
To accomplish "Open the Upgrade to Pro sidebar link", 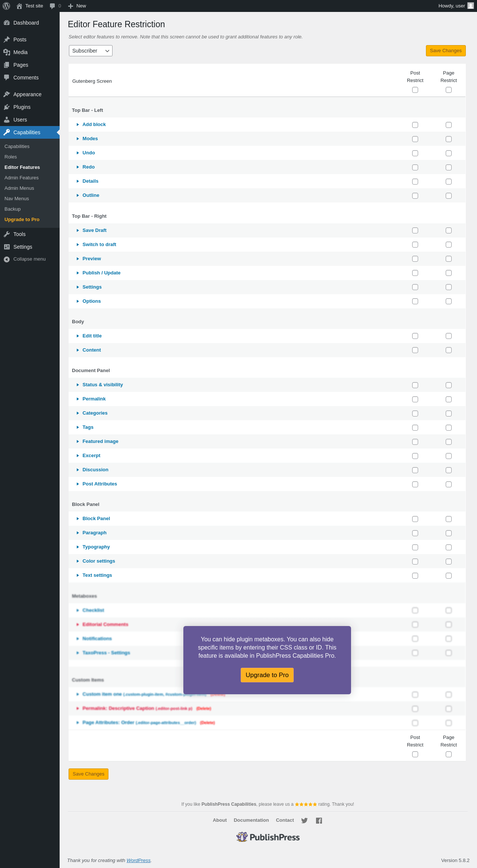I will [22, 220].
